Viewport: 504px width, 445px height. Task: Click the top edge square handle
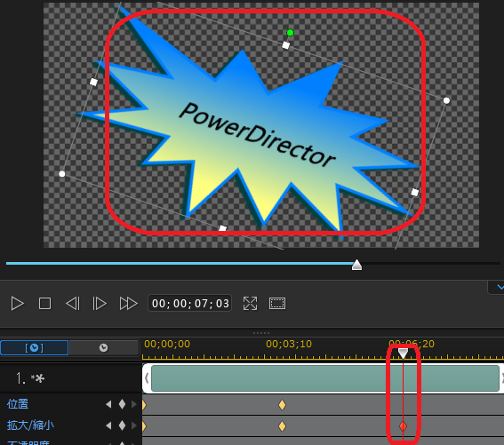[x=285, y=45]
